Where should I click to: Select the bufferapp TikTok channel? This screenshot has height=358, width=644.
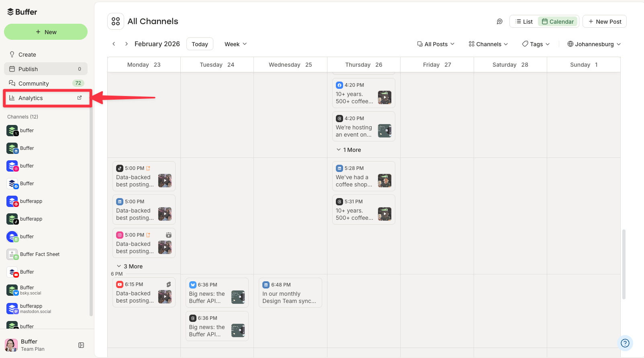(46, 219)
